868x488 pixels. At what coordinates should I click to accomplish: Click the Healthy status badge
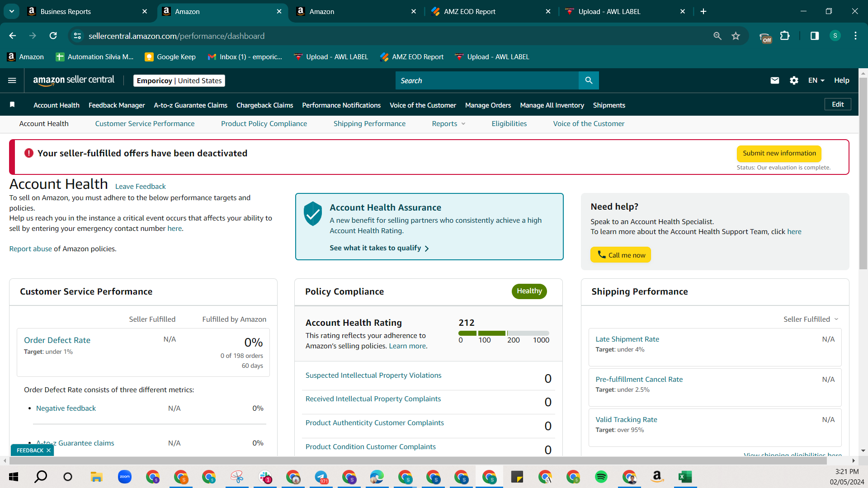pos(529,291)
